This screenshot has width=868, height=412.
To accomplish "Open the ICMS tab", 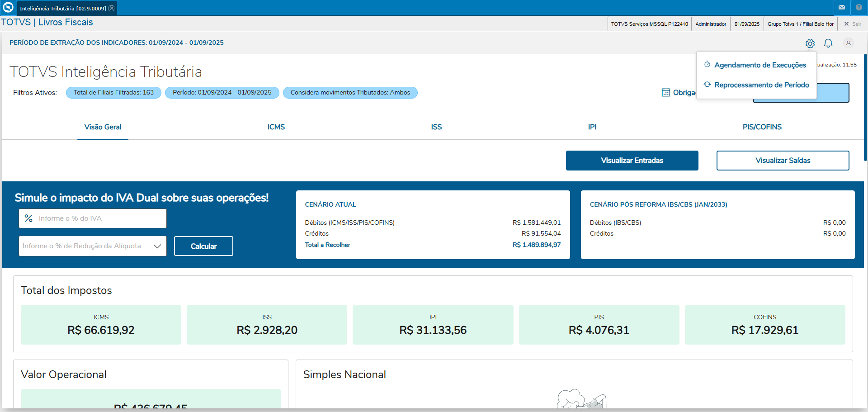I will point(276,127).
